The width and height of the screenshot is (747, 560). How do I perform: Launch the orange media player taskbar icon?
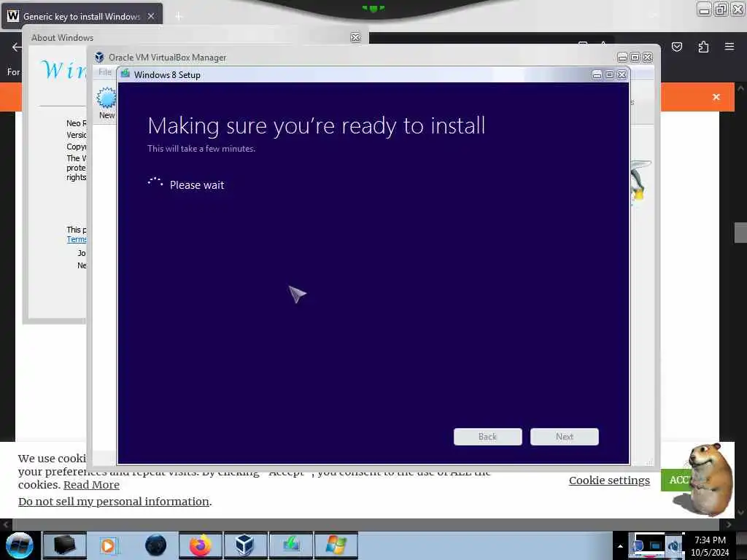click(x=108, y=545)
